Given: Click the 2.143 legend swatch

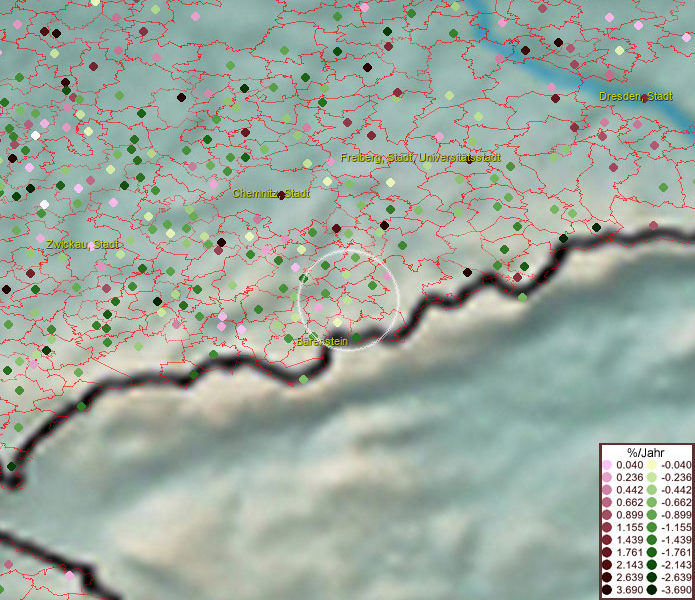Looking at the screenshot, I should [607, 565].
